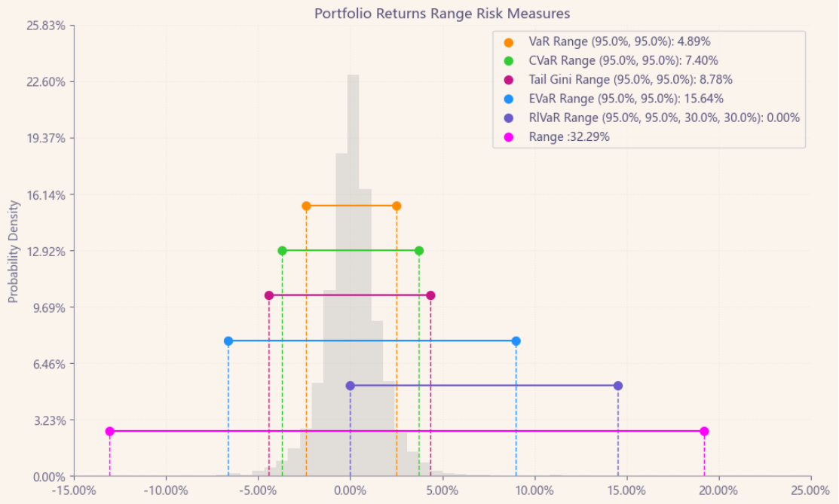Click the right endpoint of the orange VaR line
Screen dimensions: 839x504
coord(397,206)
